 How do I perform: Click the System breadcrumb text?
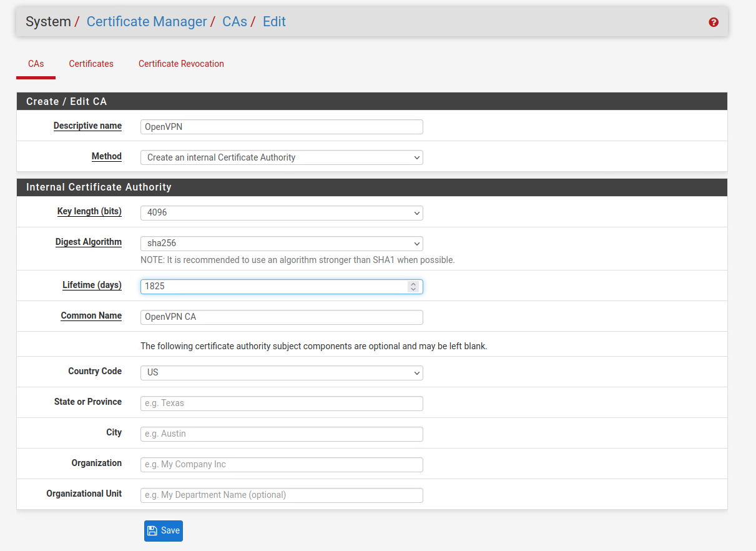(x=48, y=21)
